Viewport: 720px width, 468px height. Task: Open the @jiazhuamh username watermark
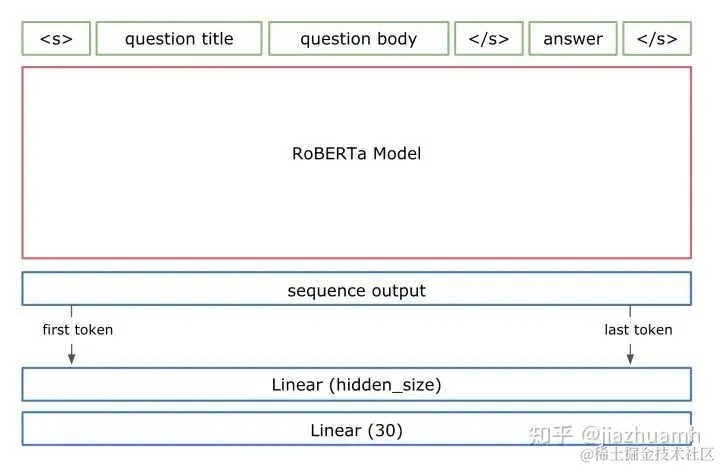(x=640, y=434)
